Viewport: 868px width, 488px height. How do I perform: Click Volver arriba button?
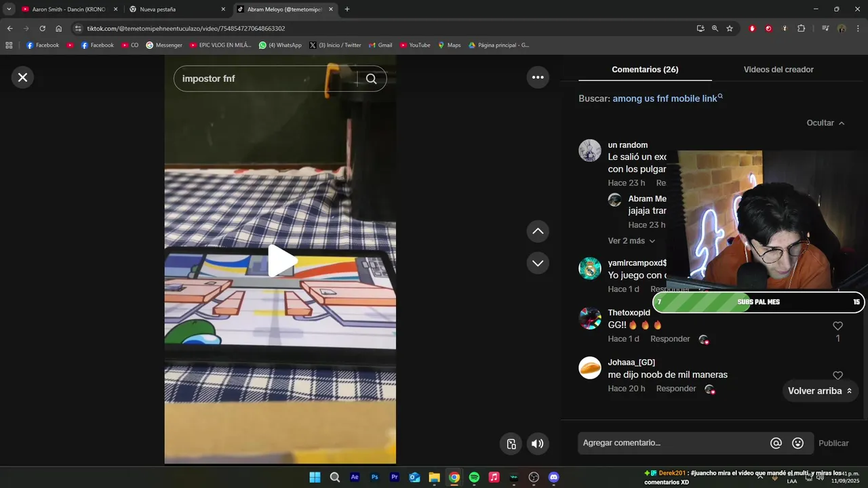pos(820,391)
